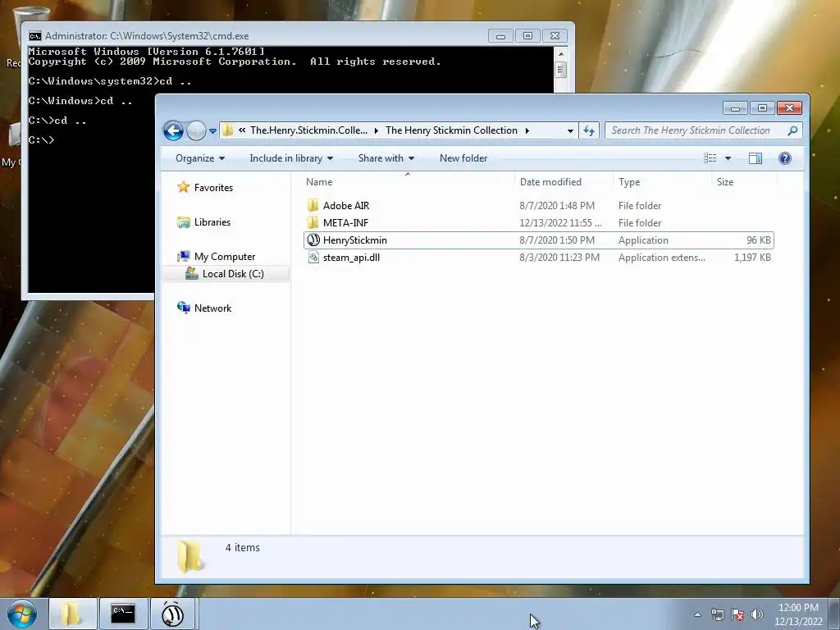840x630 pixels.
Task: Click the Explorer Back navigation button
Action: [173, 130]
